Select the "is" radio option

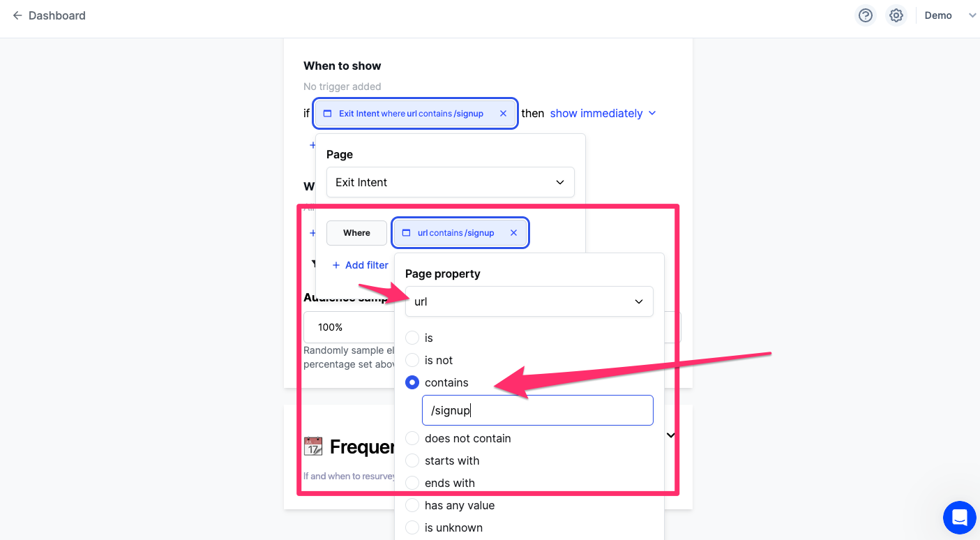click(412, 338)
